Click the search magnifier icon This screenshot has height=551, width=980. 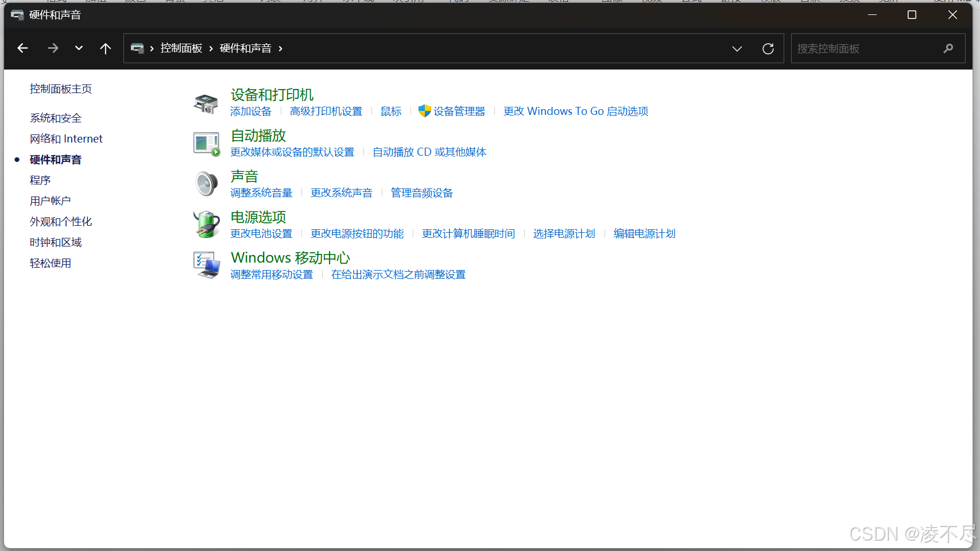point(948,49)
